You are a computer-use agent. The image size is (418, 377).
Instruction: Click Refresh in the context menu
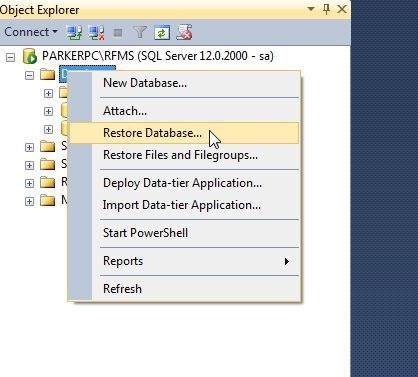(183, 289)
